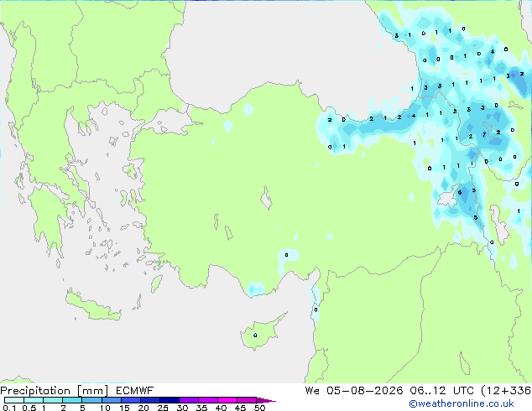Click the "0.1" legend scale label
Image resolution: width=532 pixels, height=411 pixels.
tap(9, 408)
